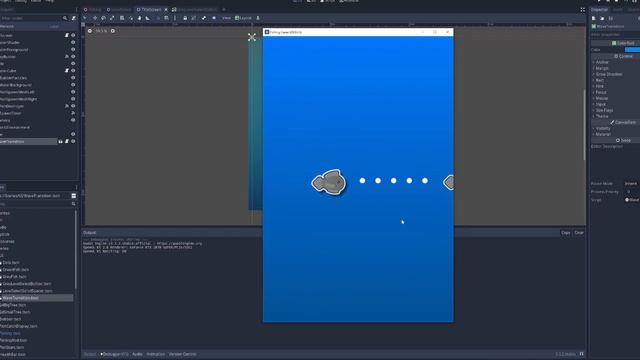This screenshot has width=640, height=360.
Task: Close the TitleScreen scene tab
Action: [166, 9]
